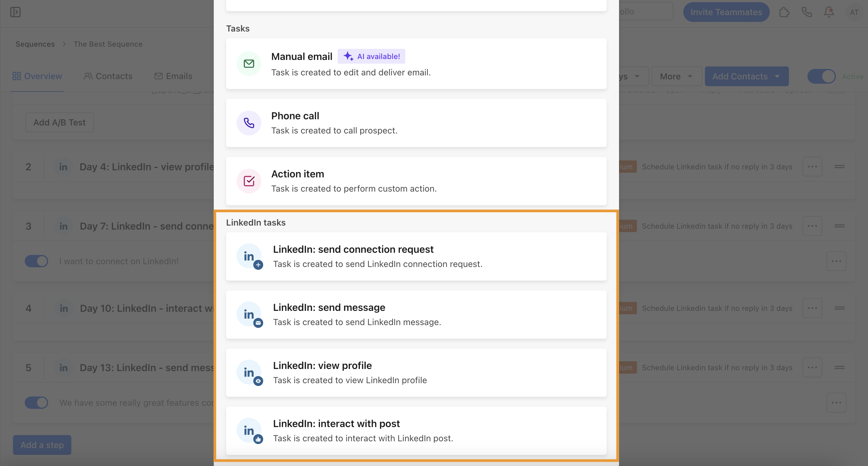Click the AI available sparkle badge
Viewport: 868px width, 466px height.
point(371,56)
